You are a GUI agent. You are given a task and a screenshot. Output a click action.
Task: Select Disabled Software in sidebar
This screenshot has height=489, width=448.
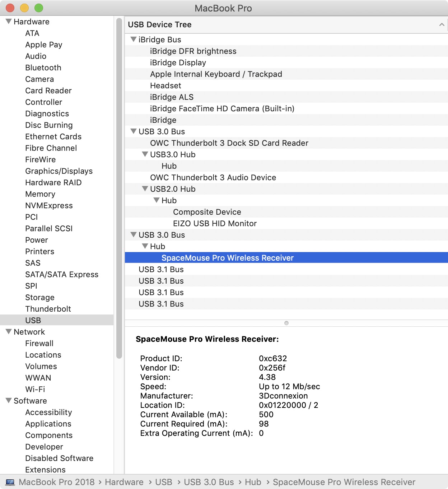click(x=59, y=458)
